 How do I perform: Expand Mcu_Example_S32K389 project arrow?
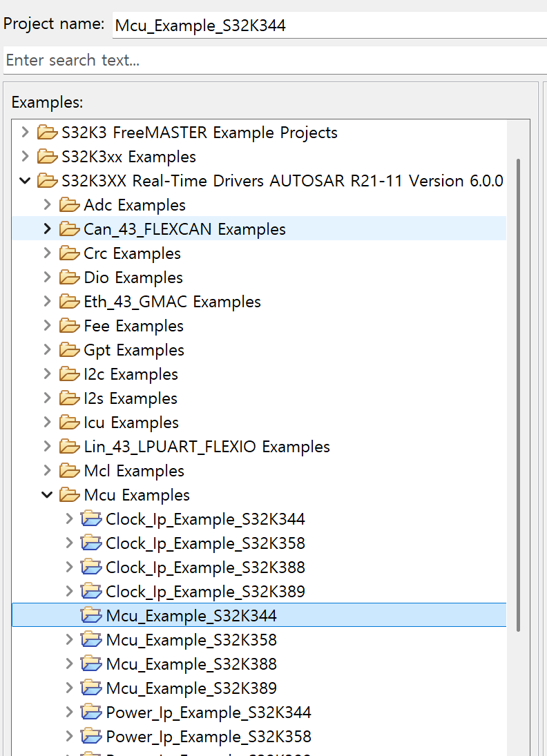70,688
